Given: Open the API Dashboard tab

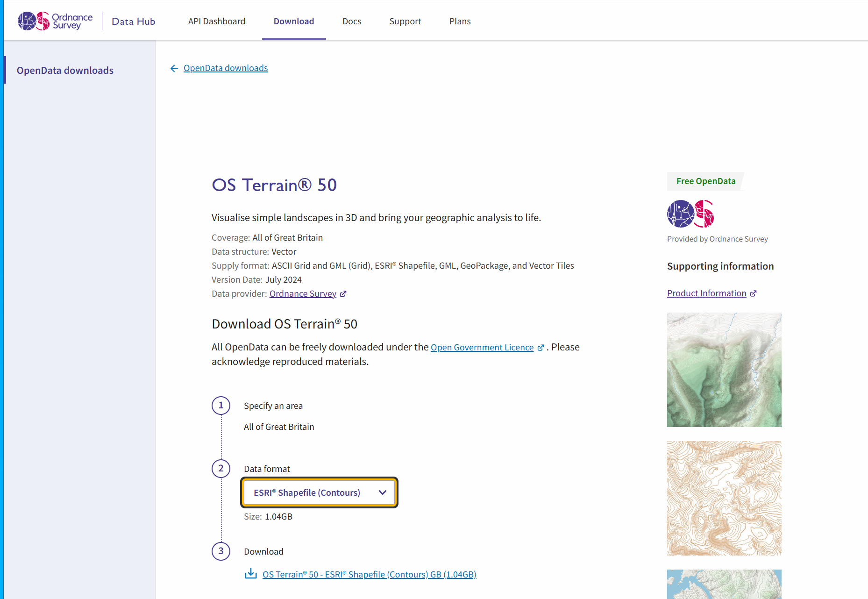Looking at the screenshot, I should click(x=217, y=21).
